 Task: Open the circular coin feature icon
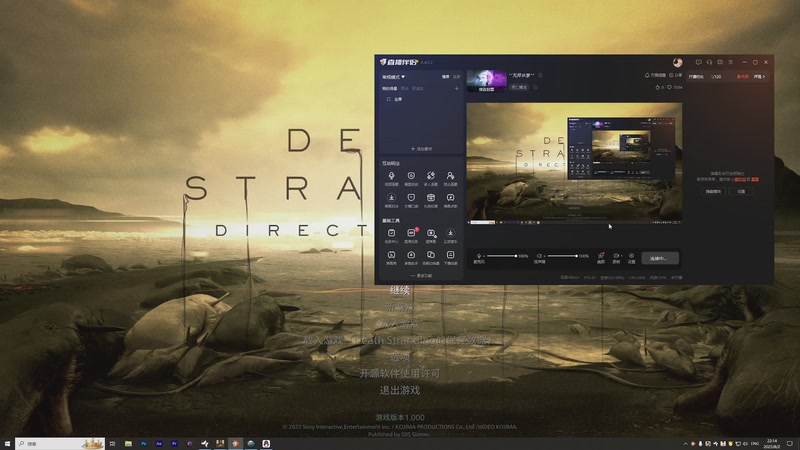pos(411,178)
